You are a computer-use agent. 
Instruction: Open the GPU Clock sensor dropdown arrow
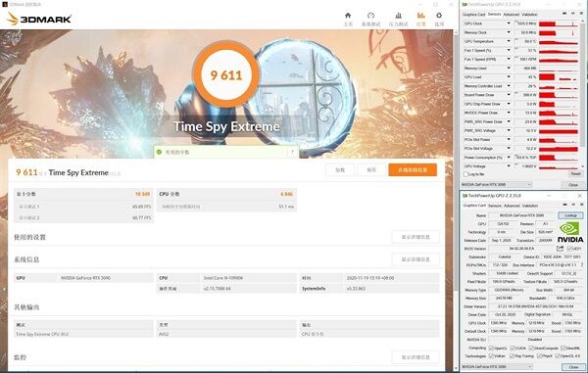tap(509, 23)
